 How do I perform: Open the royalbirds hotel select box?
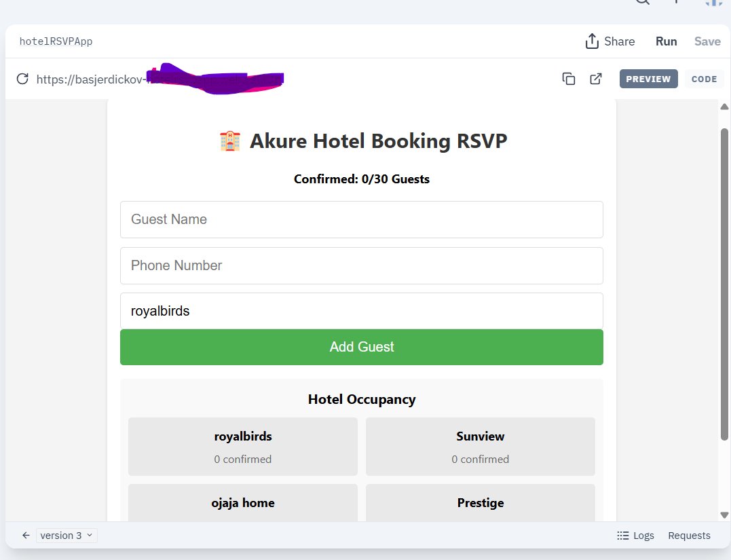[x=361, y=311]
